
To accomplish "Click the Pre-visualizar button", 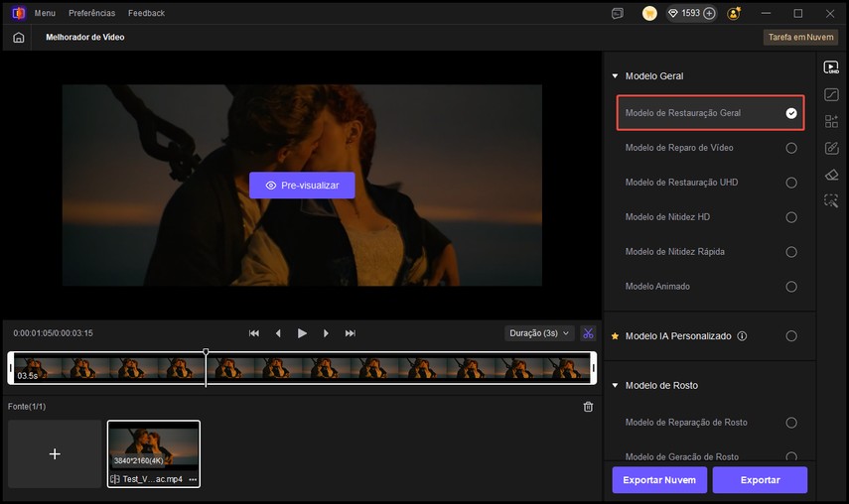I will (x=302, y=186).
